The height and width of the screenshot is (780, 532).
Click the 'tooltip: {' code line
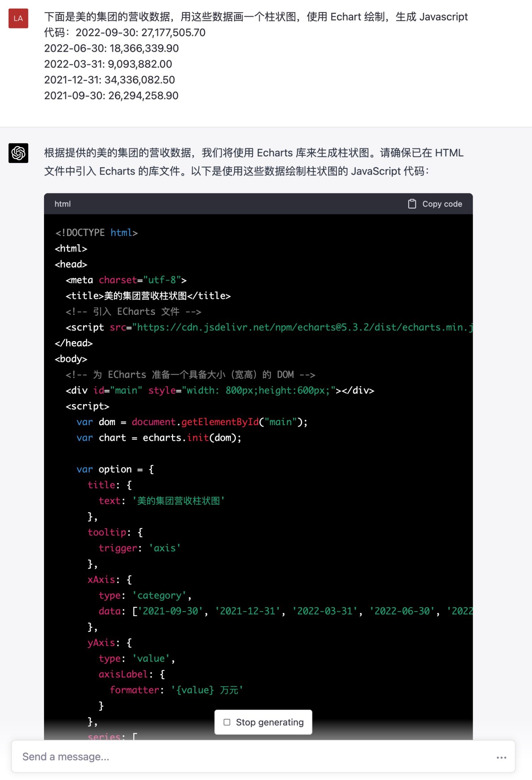tap(115, 532)
